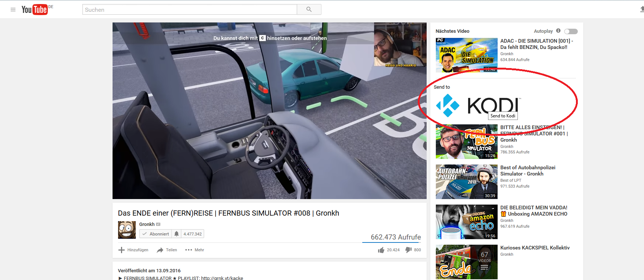
Task: Click the verified badge next to Gronkh
Action: [158, 224]
